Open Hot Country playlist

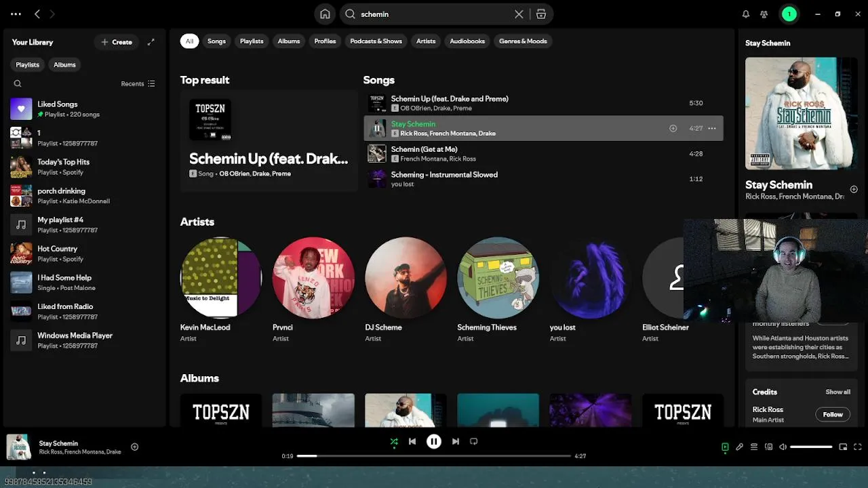click(x=84, y=253)
